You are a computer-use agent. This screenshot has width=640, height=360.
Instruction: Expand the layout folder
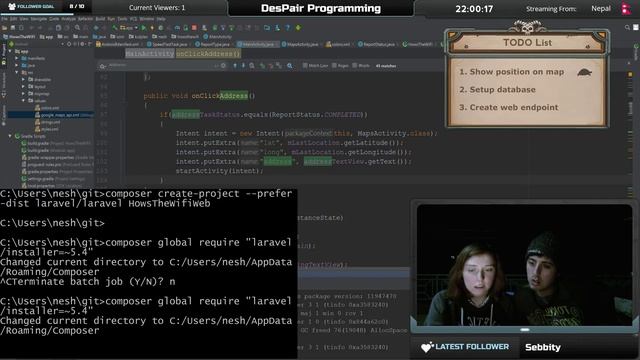point(23,87)
